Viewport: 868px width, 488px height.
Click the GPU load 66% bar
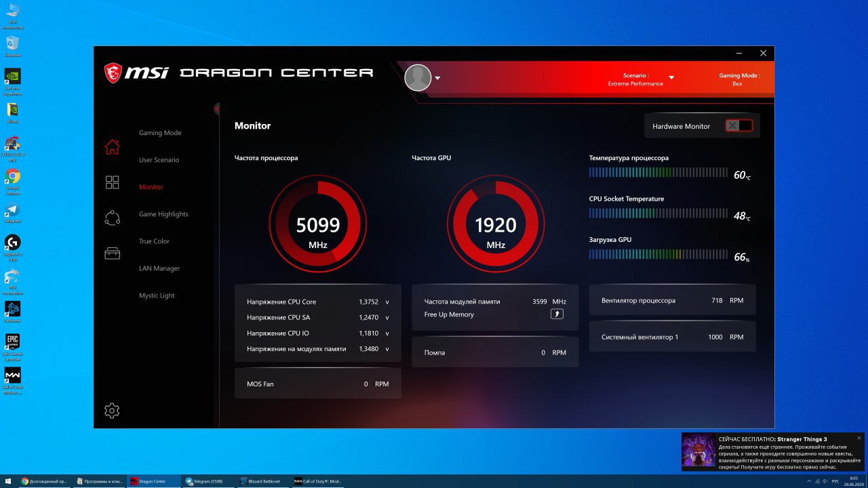click(x=658, y=254)
